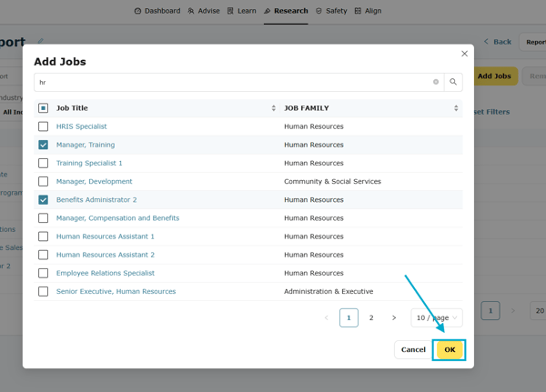Check the Human Resources Assistant 1 checkbox
This screenshot has width=546, height=392.
[43, 236]
